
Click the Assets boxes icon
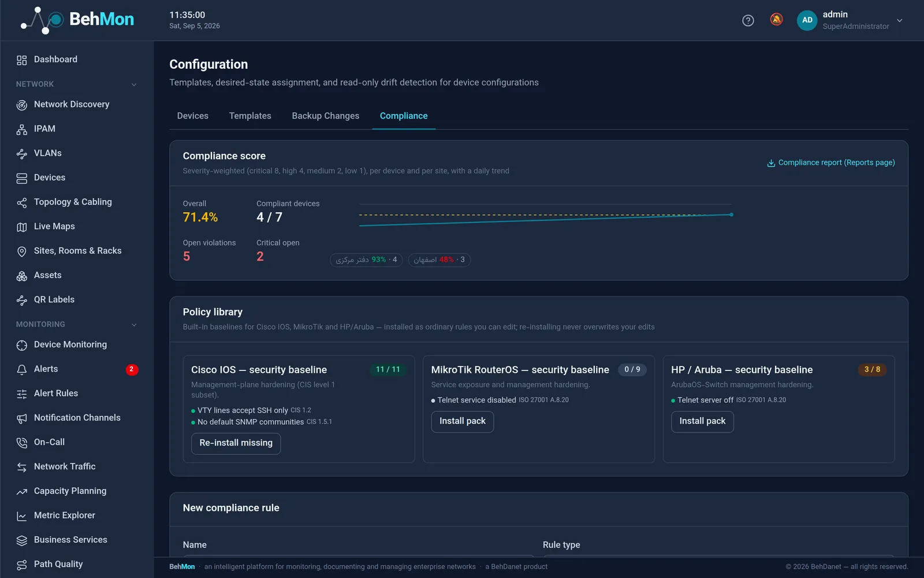pos(22,276)
